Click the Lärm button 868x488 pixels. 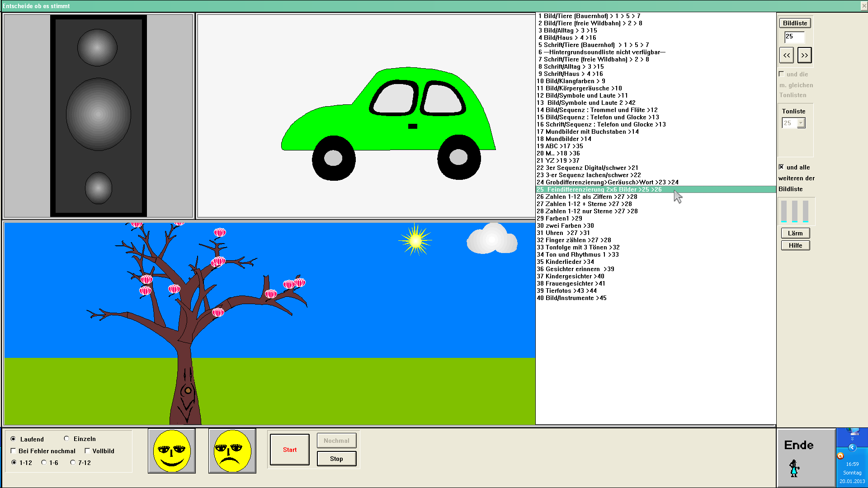coord(795,233)
